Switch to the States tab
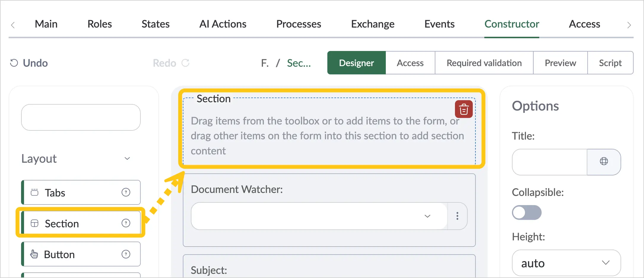Image resolution: width=644 pixels, height=278 pixels. [156, 24]
